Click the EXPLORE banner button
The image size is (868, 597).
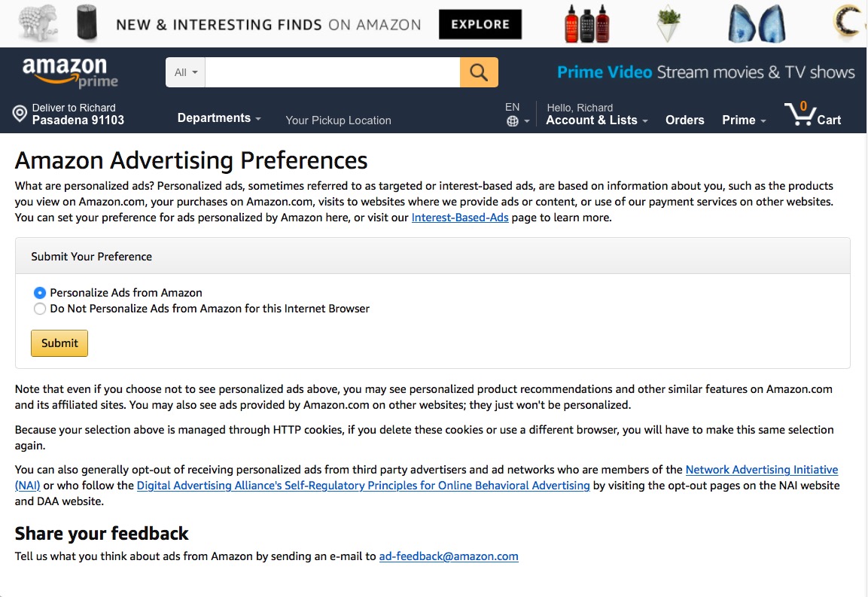point(480,24)
